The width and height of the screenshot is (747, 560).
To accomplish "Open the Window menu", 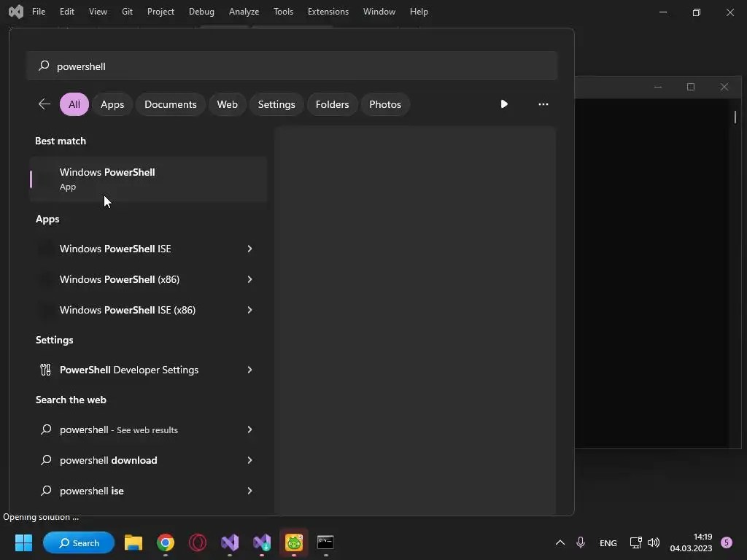I will tap(379, 12).
